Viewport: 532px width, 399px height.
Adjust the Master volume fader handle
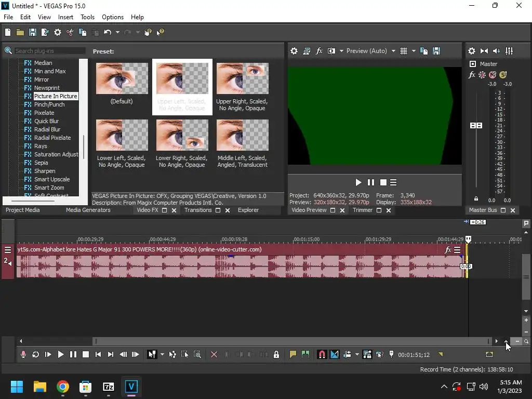click(x=476, y=126)
